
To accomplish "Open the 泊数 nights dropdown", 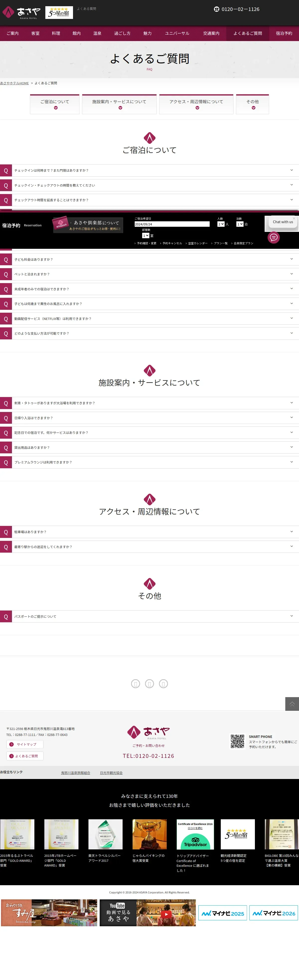I will 240,224.
